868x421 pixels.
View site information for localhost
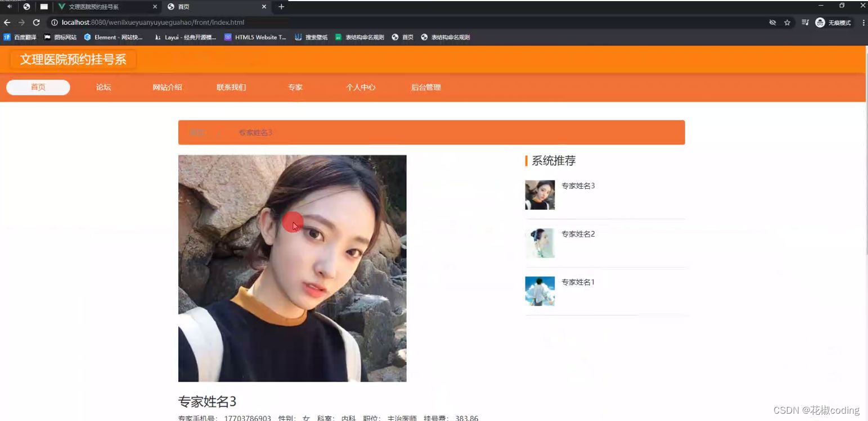pos(53,22)
